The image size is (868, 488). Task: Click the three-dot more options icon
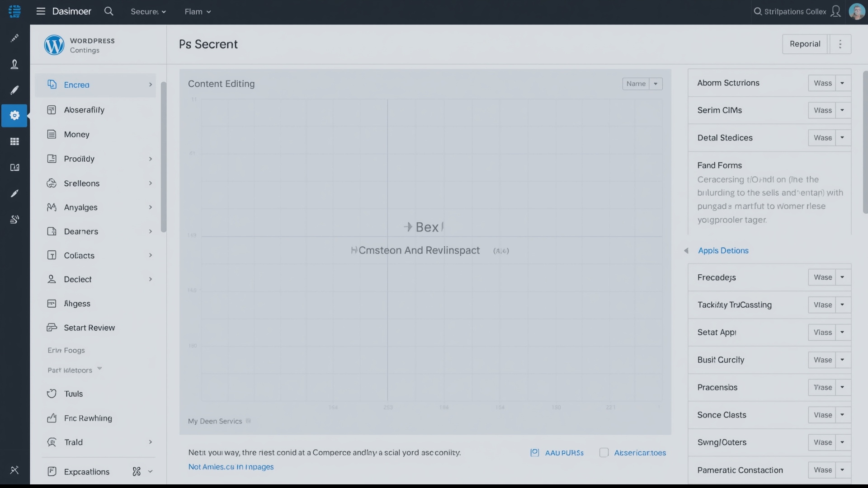pyautogui.click(x=840, y=44)
